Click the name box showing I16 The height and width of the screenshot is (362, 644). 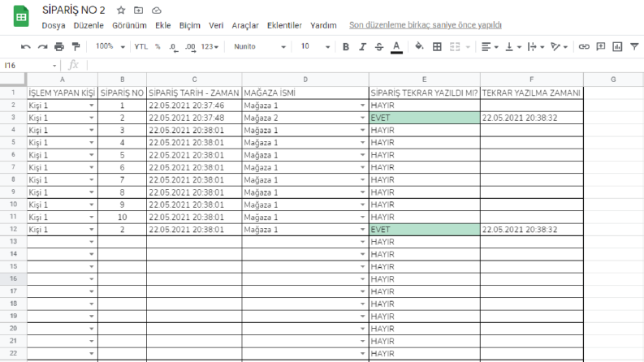tap(27, 65)
